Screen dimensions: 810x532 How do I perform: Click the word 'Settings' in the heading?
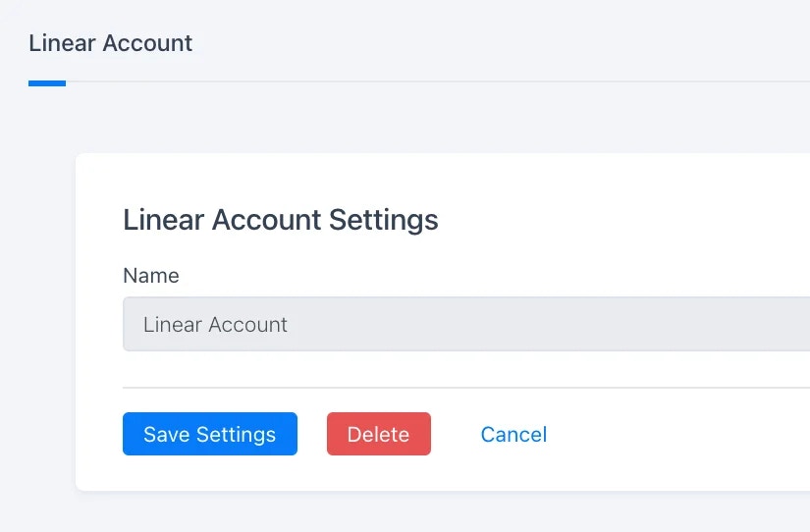pos(383,220)
